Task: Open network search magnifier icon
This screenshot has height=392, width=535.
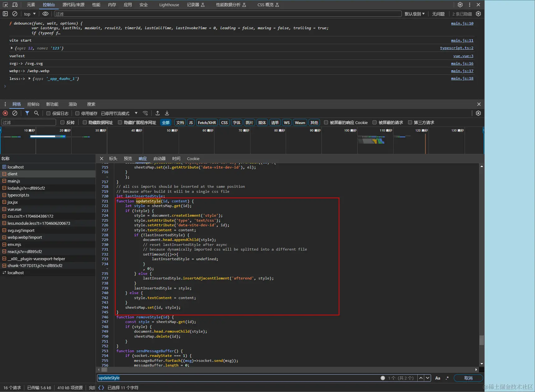Action: (x=36, y=113)
